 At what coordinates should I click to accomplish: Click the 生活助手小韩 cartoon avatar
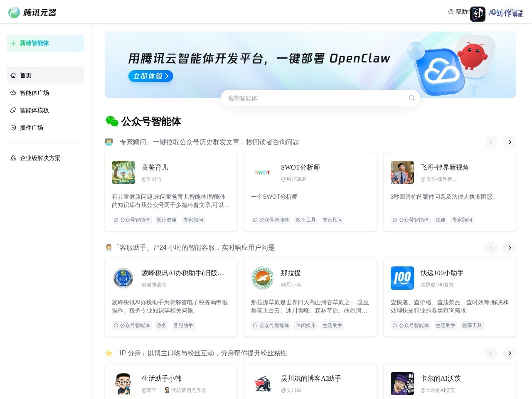point(123,384)
